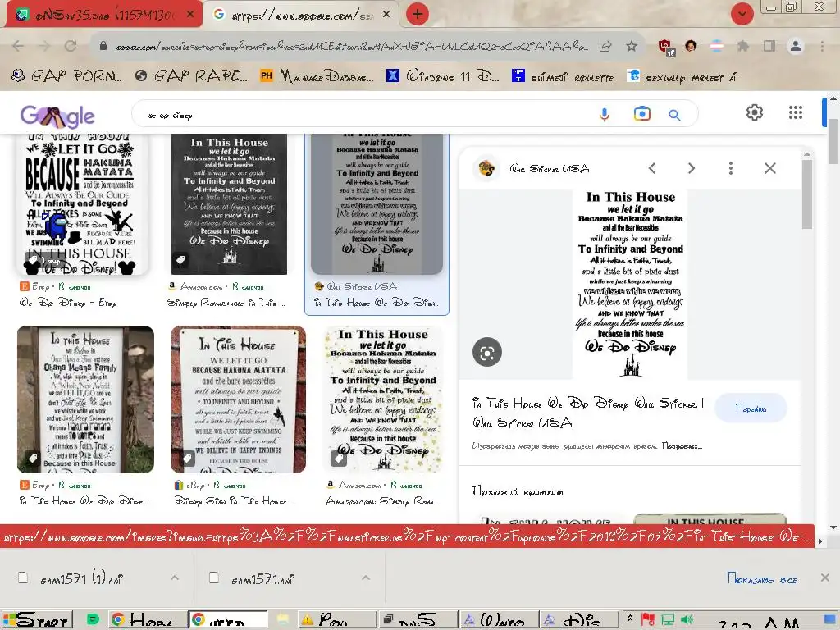Click the forward navigation arrow

(44, 46)
